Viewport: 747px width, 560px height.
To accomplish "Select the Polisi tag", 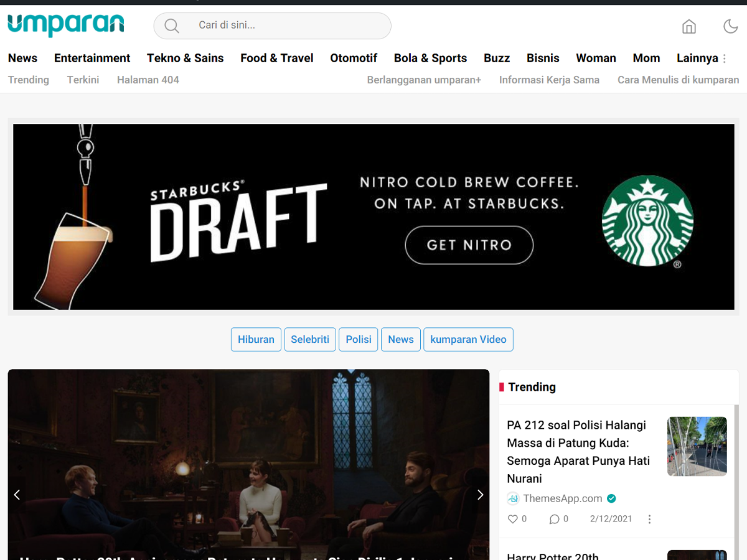I will coord(359,340).
